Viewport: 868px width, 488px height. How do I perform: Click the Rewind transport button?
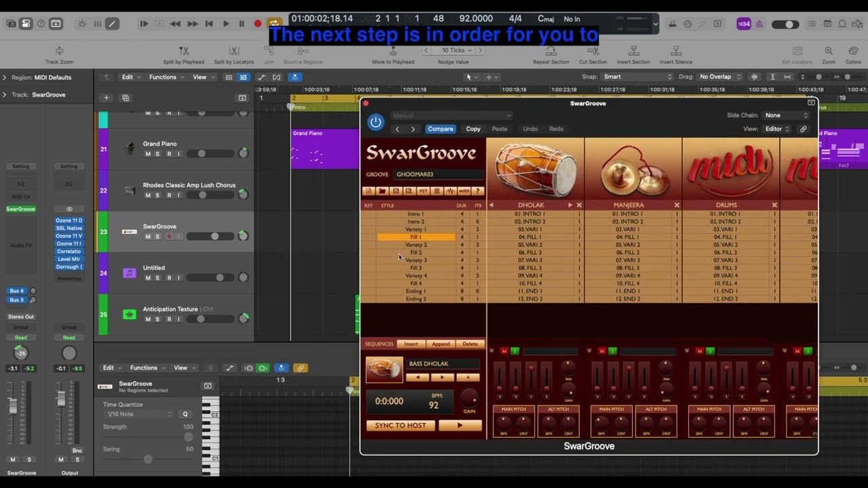pos(176,24)
